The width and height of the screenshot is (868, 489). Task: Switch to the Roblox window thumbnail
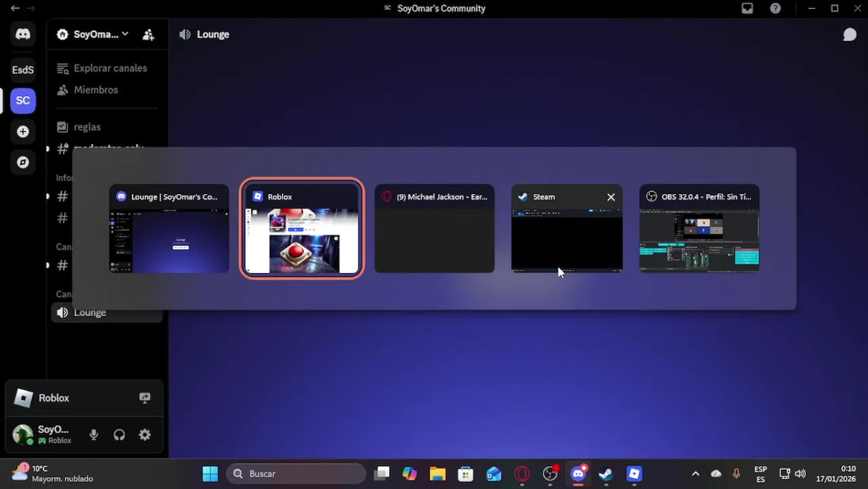click(302, 229)
